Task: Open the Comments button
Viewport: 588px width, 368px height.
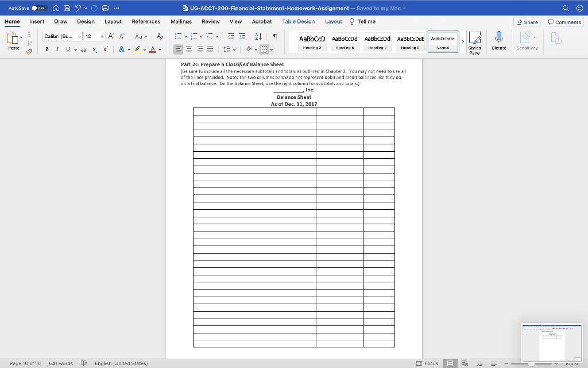Action: 564,22
